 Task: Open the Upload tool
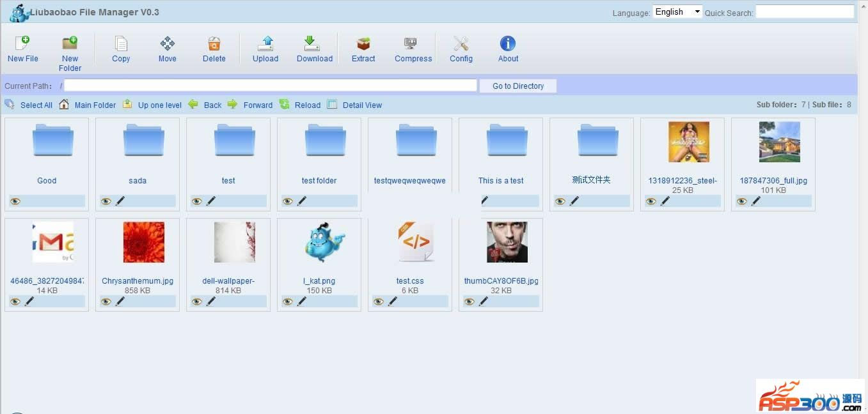pos(265,43)
